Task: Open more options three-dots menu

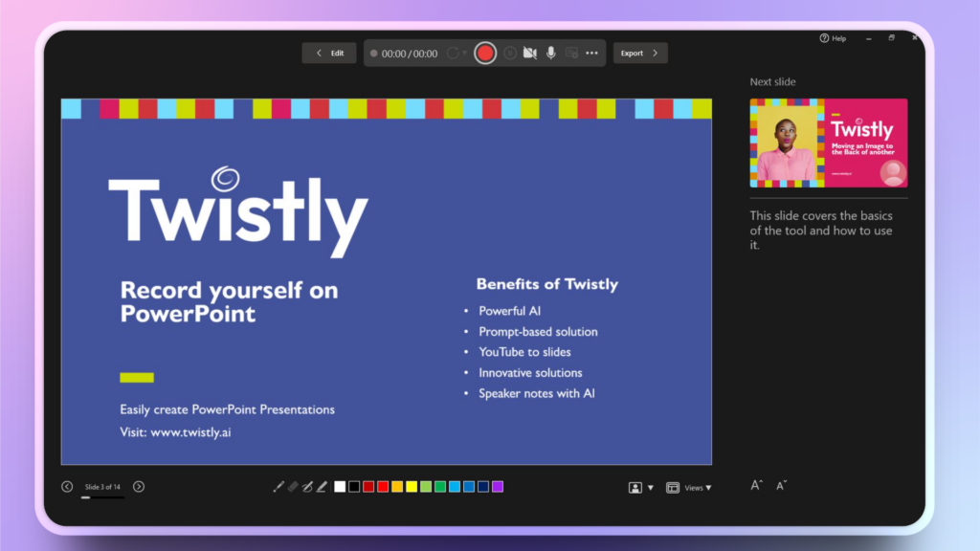Action: [x=591, y=54]
